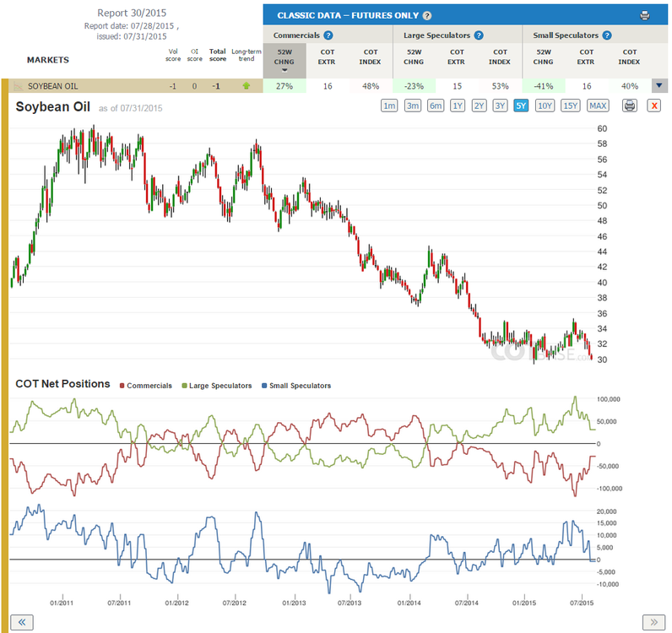672x633 pixels.
Task: Click Small Speculators COT INDEX header
Action: [x=629, y=57]
